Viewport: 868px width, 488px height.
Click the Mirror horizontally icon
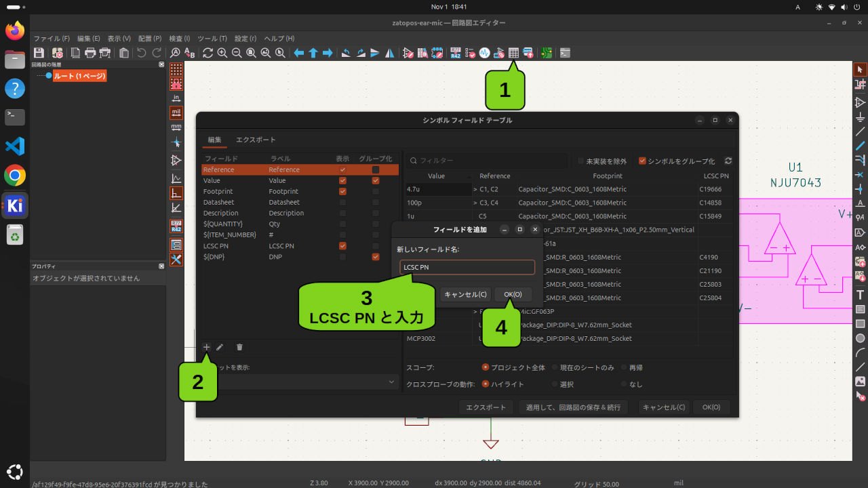click(390, 53)
